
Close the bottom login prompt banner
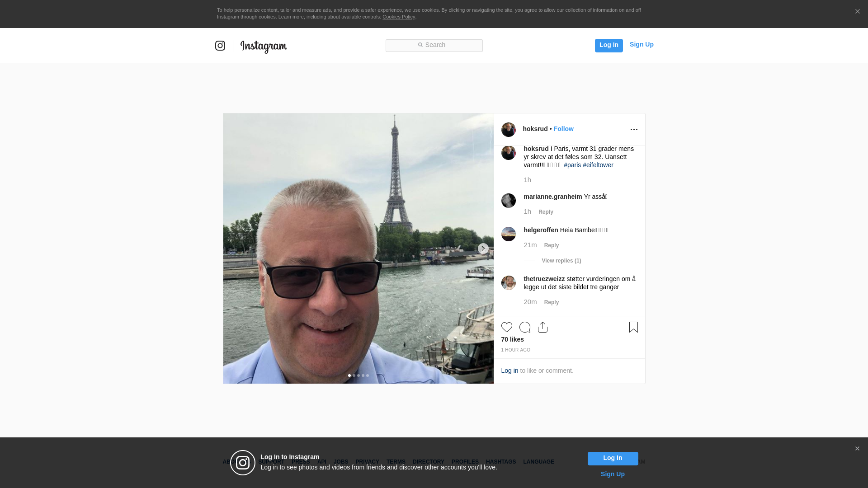(x=857, y=449)
